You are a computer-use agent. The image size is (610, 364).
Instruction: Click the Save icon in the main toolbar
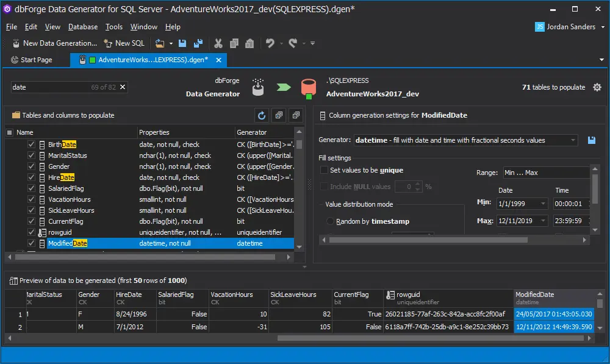click(183, 43)
